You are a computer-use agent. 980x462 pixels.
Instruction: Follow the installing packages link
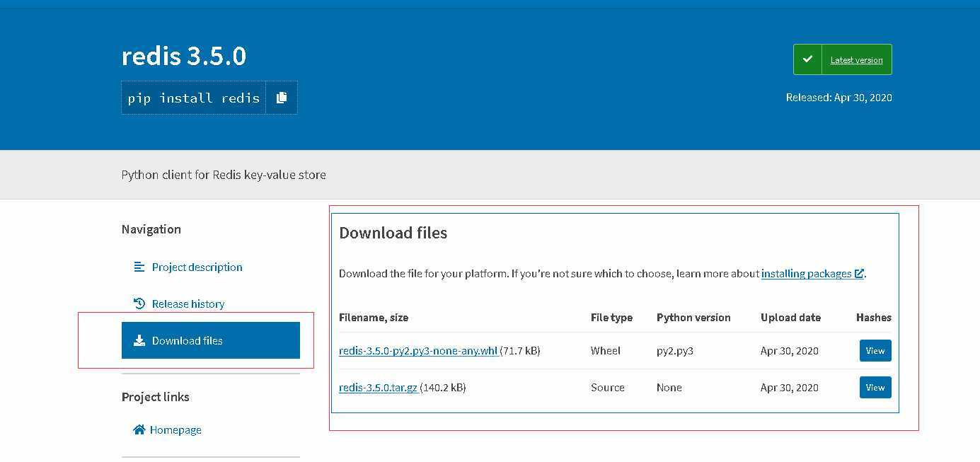coord(807,273)
